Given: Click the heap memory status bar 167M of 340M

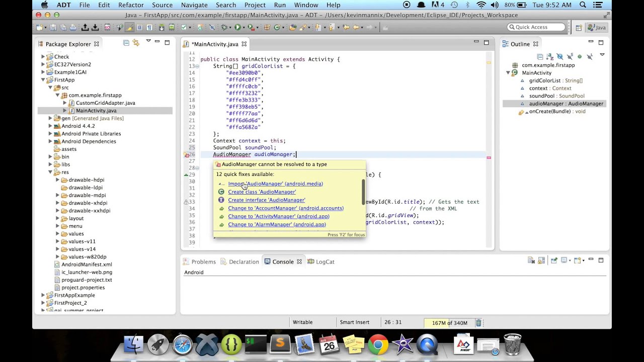Looking at the screenshot, I should pyautogui.click(x=449, y=323).
